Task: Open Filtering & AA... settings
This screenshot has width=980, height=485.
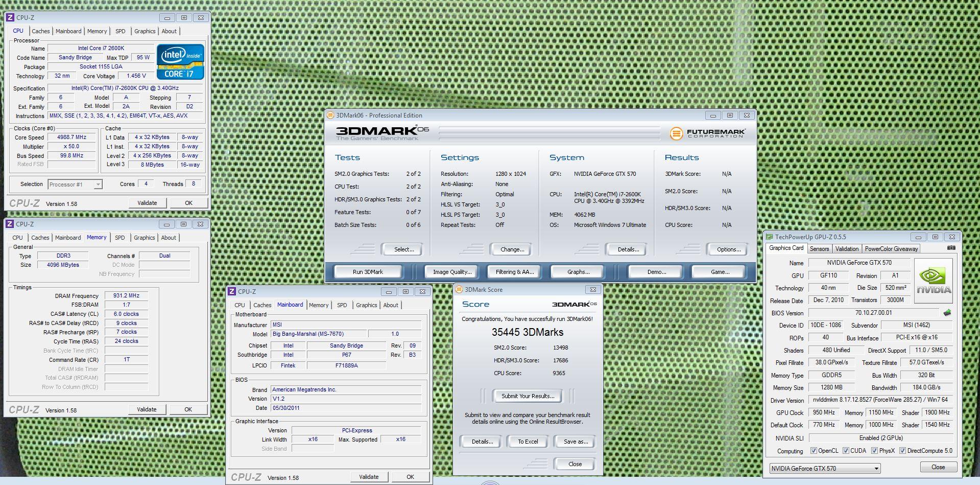Action: click(x=514, y=272)
